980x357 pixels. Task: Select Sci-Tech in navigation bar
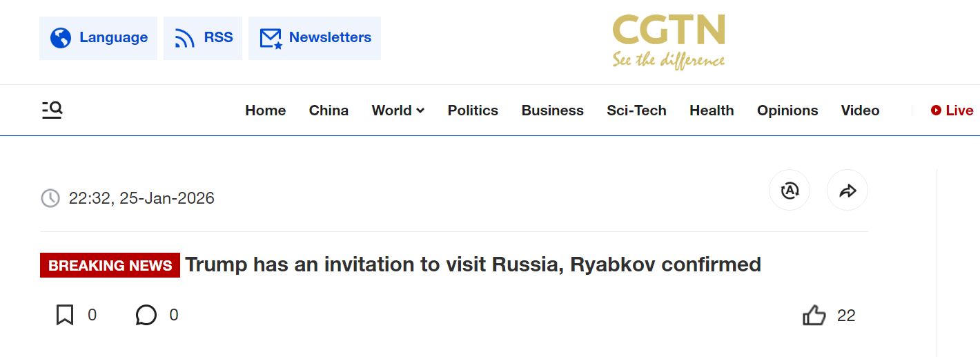pyautogui.click(x=636, y=110)
